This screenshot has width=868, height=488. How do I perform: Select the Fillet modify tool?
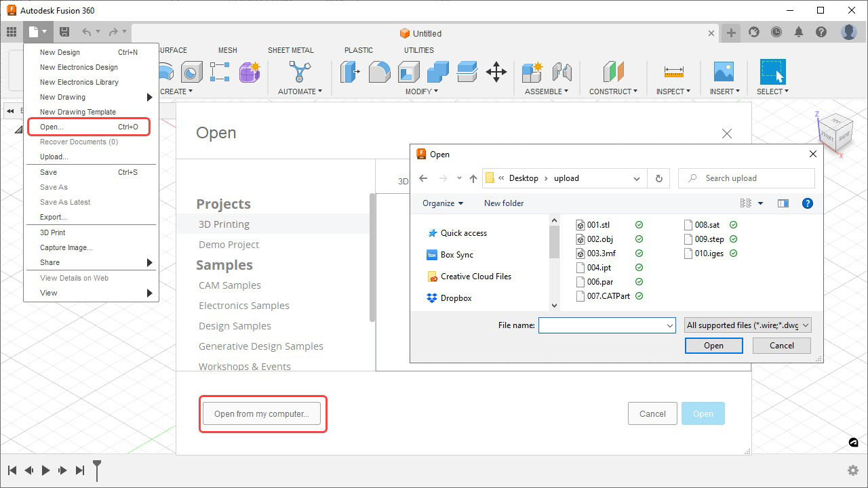(379, 72)
